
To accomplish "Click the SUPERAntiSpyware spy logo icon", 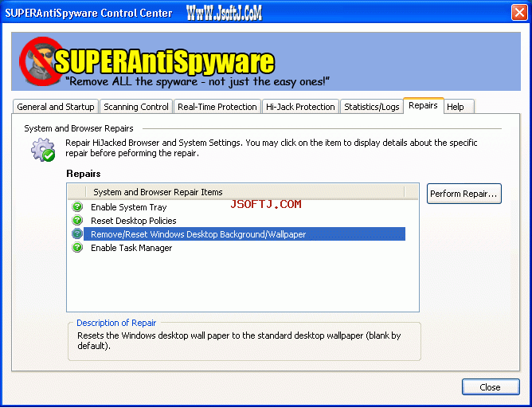I will [x=40, y=61].
